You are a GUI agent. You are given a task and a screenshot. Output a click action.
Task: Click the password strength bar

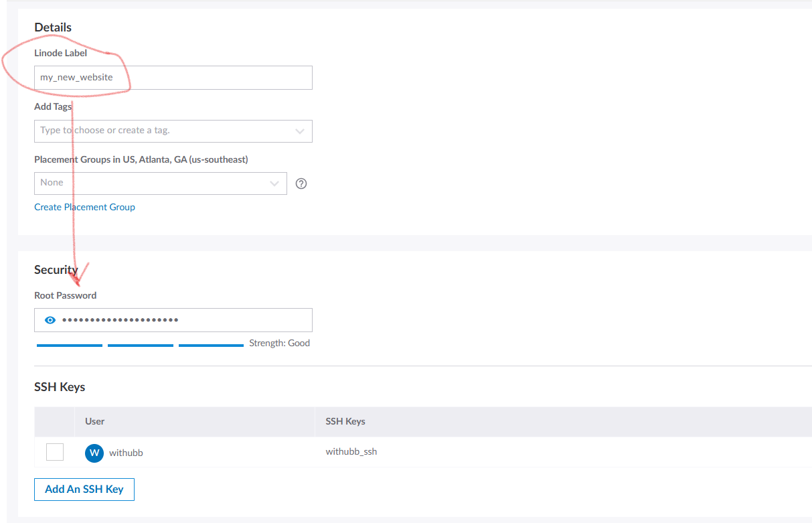click(140, 346)
